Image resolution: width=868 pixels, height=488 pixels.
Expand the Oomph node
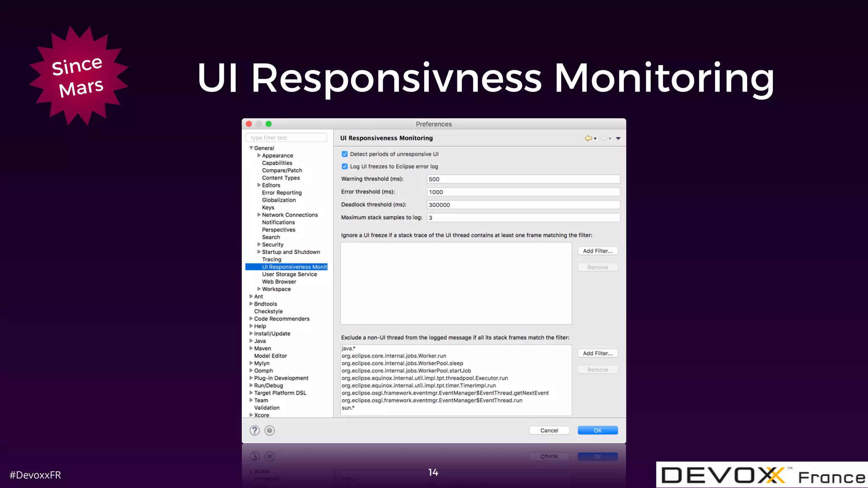coord(251,371)
